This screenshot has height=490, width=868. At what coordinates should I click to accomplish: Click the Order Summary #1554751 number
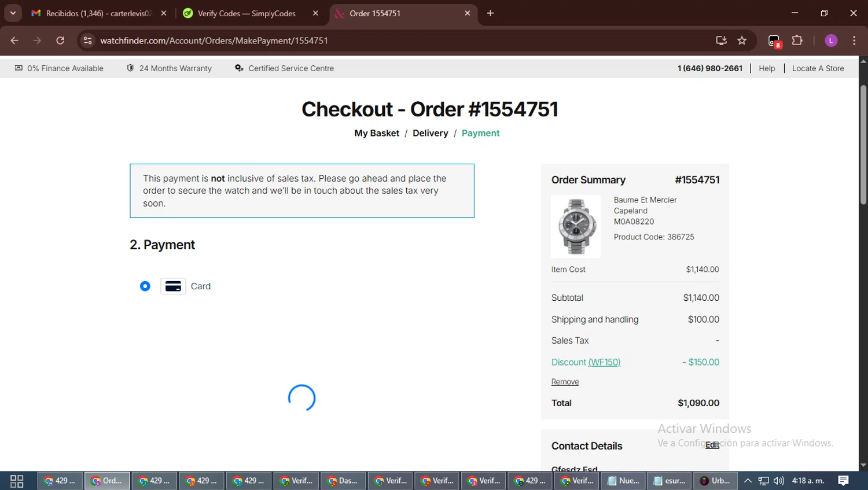click(x=697, y=180)
